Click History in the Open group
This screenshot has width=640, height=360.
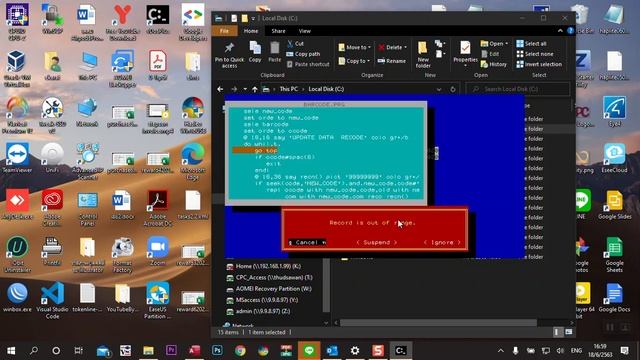click(x=494, y=64)
